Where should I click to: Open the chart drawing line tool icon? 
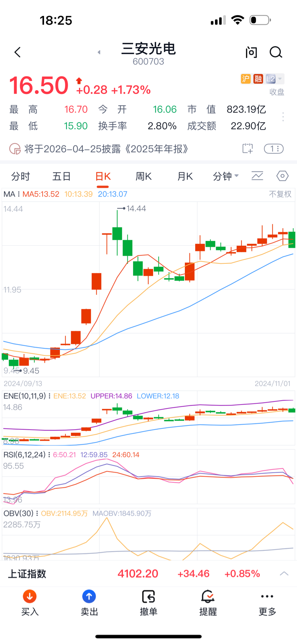257,176
